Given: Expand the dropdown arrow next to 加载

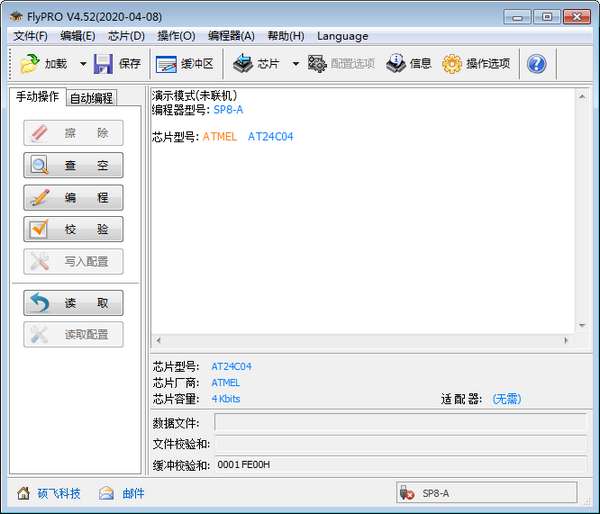Looking at the screenshot, I should [82, 64].
